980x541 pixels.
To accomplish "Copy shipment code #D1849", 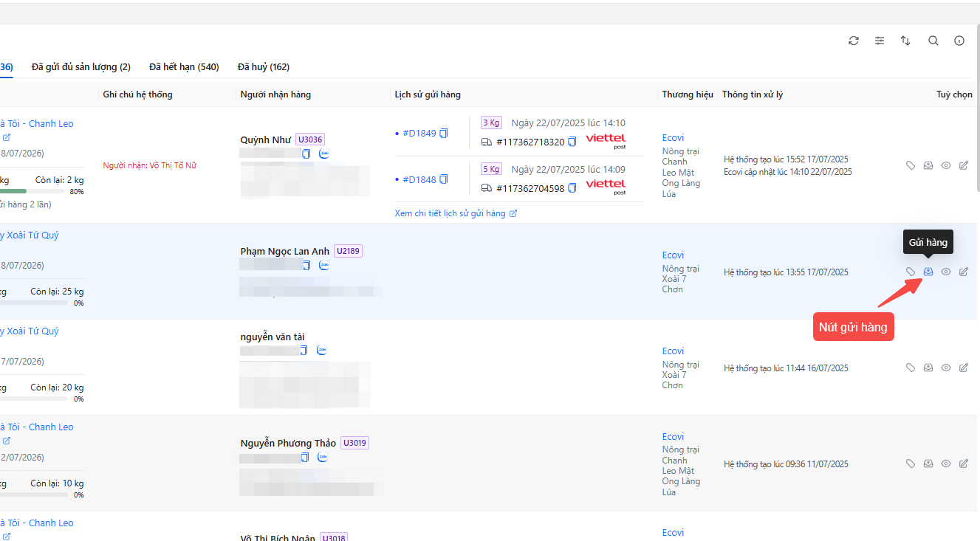I will [x=444, y=134].
